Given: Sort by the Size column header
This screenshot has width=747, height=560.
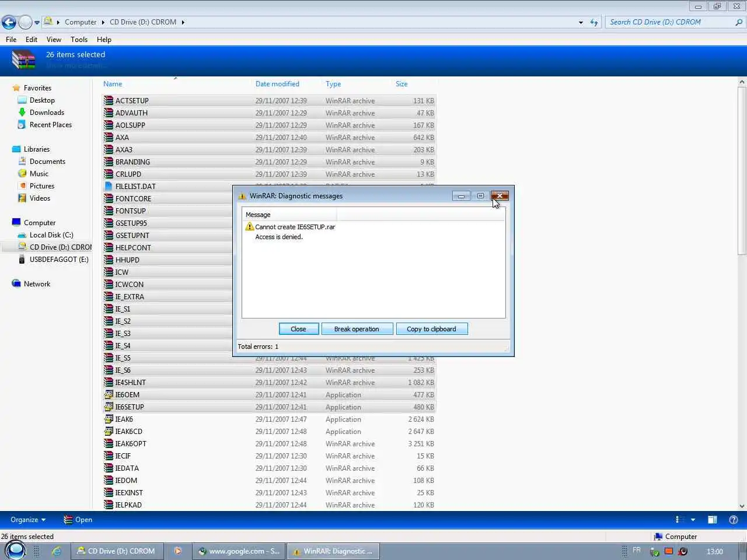Looking at the screenshot, I should (x=402, y=84).
